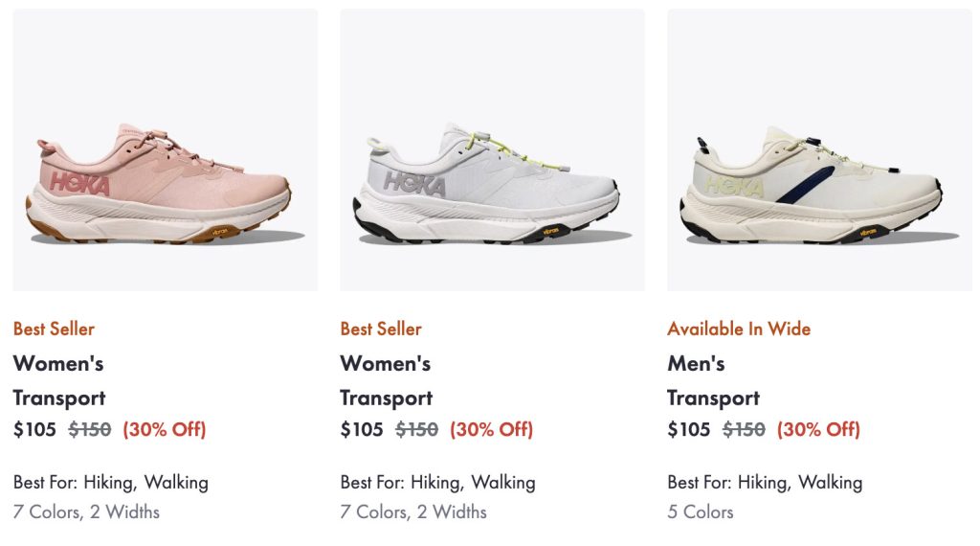Click $105 price of the pink shoe
980x546 pixels.
click(34, 429)
